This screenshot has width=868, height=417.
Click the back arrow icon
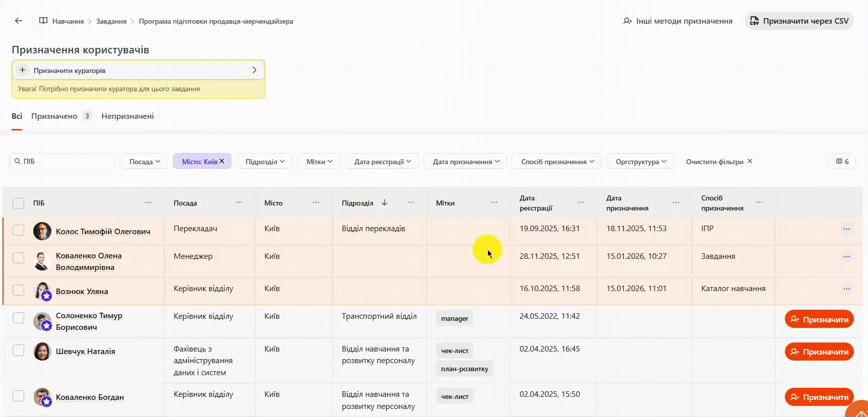19,21
